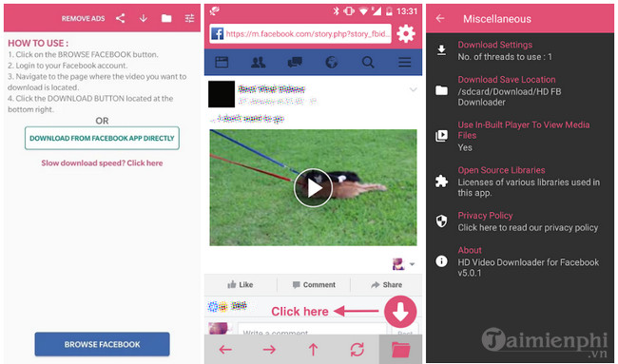Open Facebook news feed icon
This screenshot has height=364, width=618.
pos(222,62)
